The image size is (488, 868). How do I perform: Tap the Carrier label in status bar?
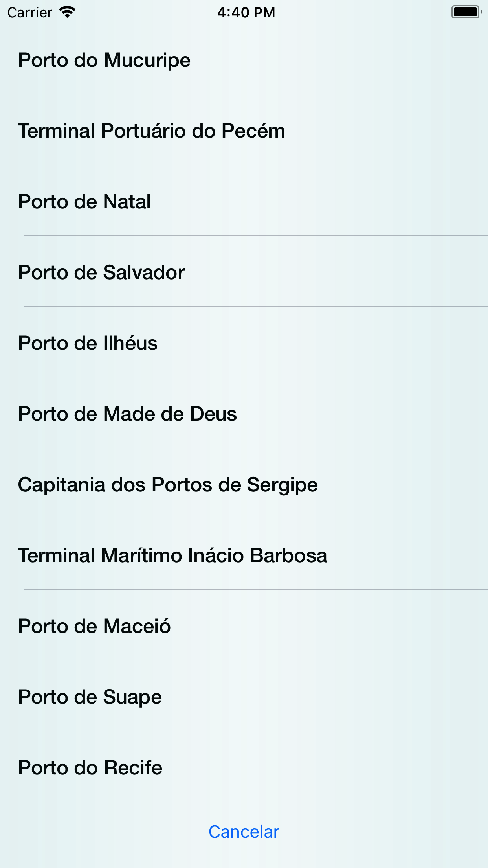(30, 13)
